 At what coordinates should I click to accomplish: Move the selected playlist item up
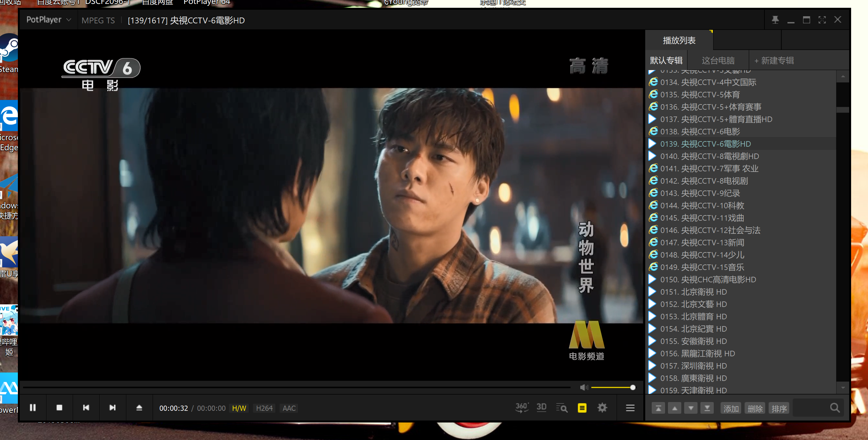click(674, 408)
